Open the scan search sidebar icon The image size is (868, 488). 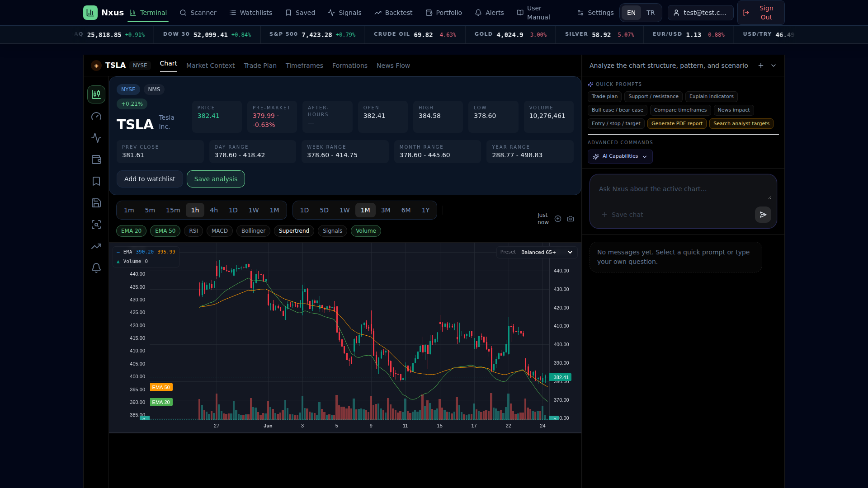point(96,225)
